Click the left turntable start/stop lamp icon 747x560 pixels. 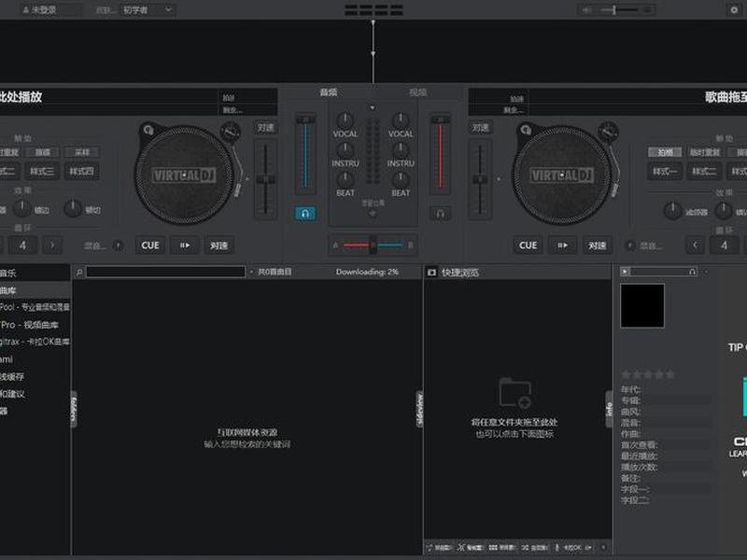pos(148,130)
